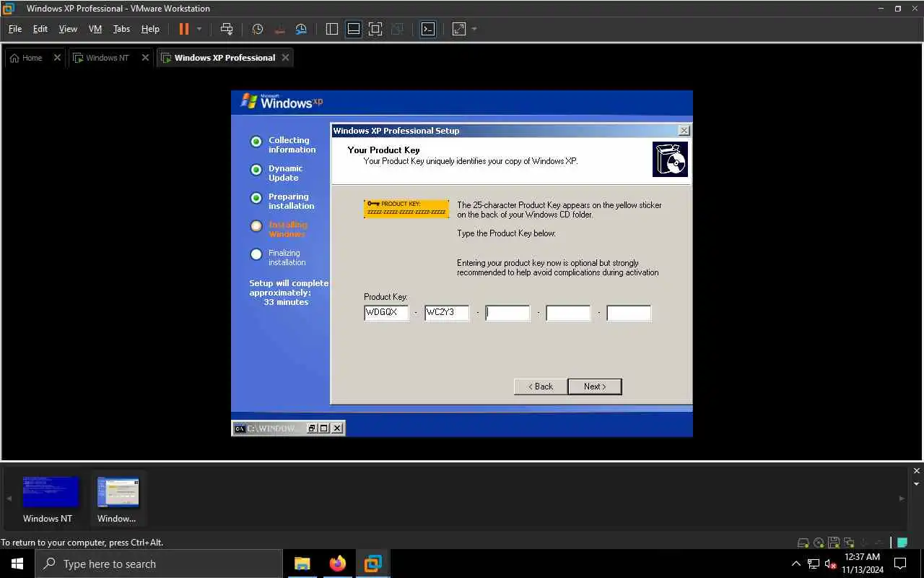This screenshot has height=578, width=924.
Task: Toggle the thumbnail bar view icon
Action: click(354, 29)
